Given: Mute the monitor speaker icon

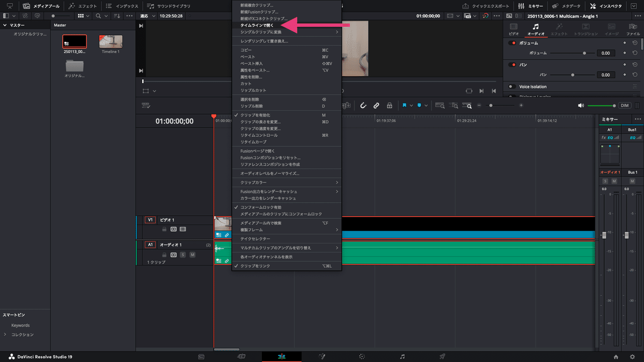Looking at the screenshot, I should [x=581, y=106].
